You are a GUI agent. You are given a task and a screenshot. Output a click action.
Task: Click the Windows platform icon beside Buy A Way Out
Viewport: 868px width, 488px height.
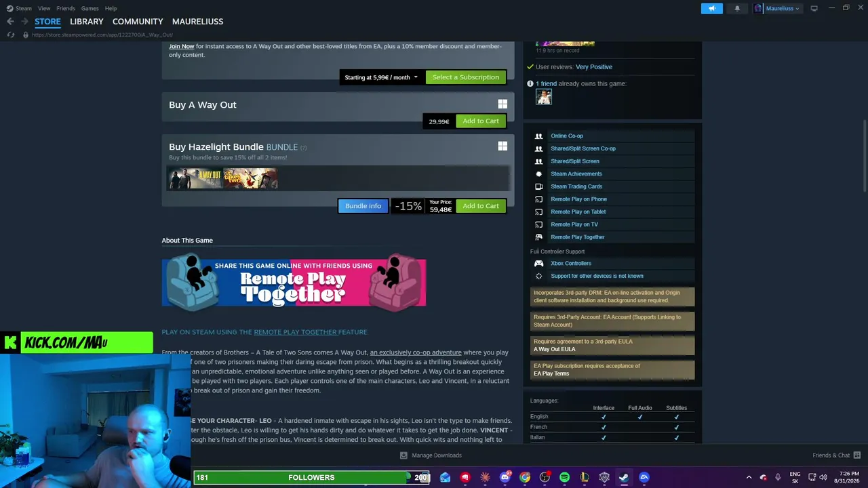pyautogui.click(x=502, y=104)
